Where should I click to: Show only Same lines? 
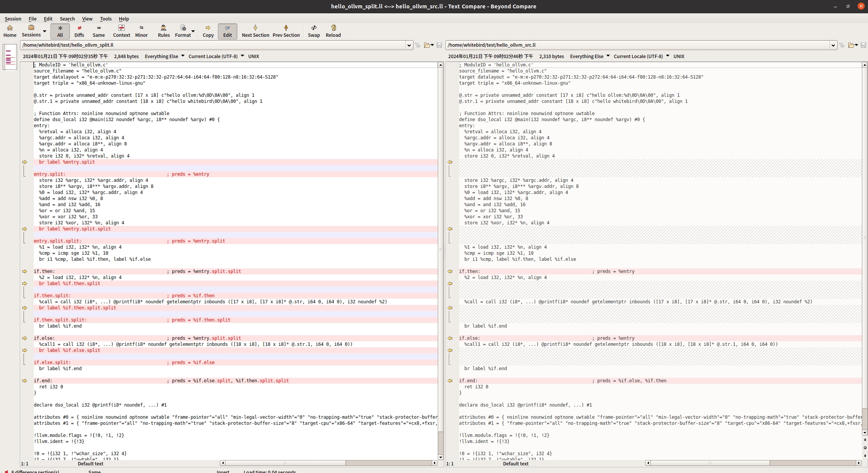tap(98, 31)
